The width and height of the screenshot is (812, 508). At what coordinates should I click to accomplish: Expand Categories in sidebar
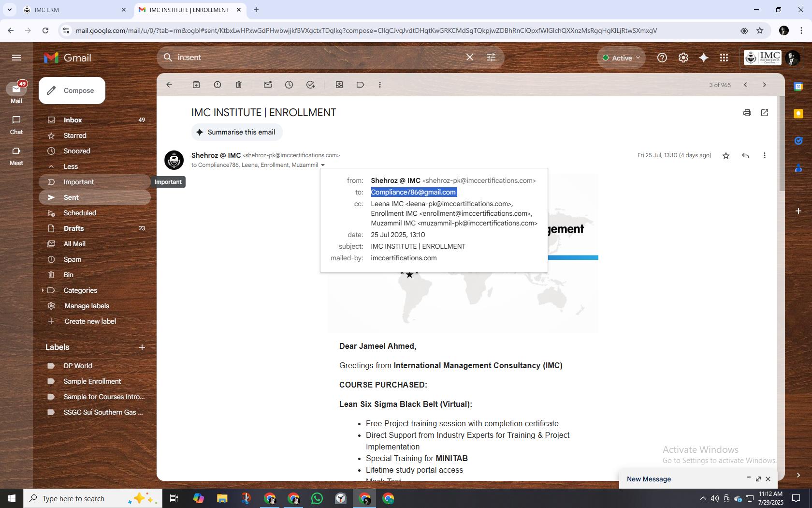point(43,290)
